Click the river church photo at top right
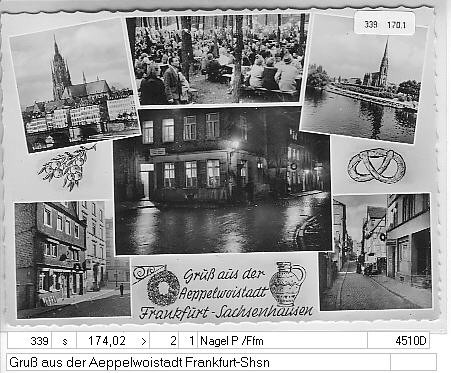 [363, 80]
